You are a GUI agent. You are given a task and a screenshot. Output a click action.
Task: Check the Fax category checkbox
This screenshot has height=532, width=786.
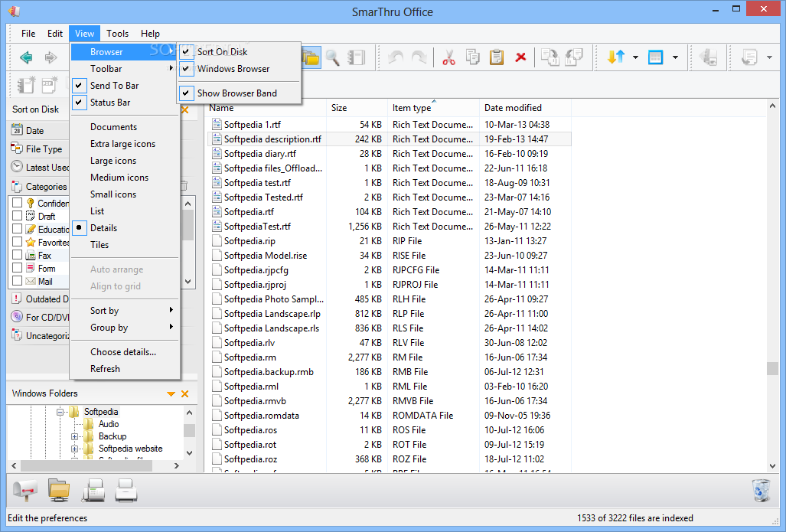(17, 255)
